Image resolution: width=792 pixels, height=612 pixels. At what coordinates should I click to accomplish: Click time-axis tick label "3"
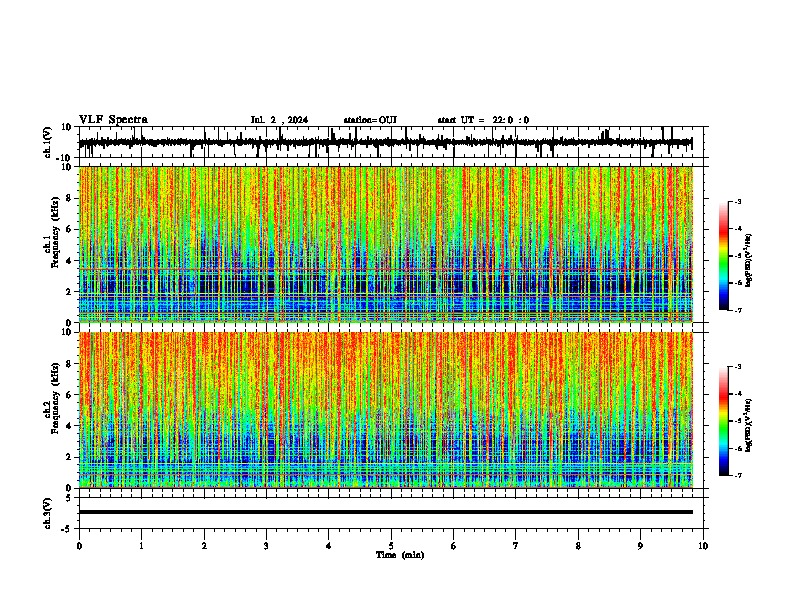(x=266, y=546)
